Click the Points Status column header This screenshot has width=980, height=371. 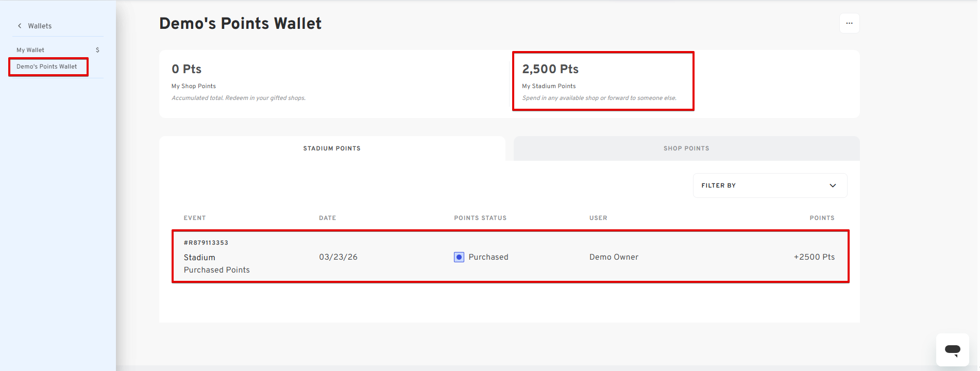point(480,218)
